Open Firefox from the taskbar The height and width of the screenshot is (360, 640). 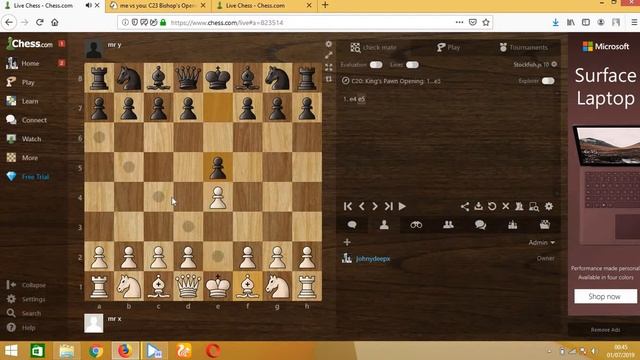pos(124,351)
